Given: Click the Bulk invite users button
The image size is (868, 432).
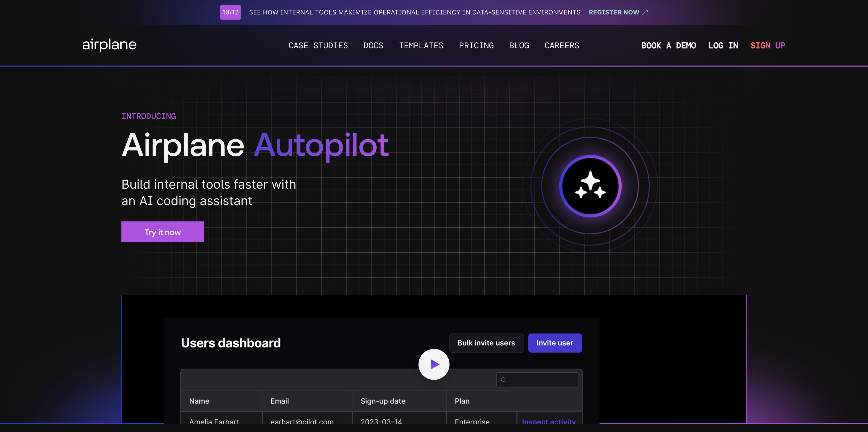Looking at the screenshot, I should tap(486, 343).
